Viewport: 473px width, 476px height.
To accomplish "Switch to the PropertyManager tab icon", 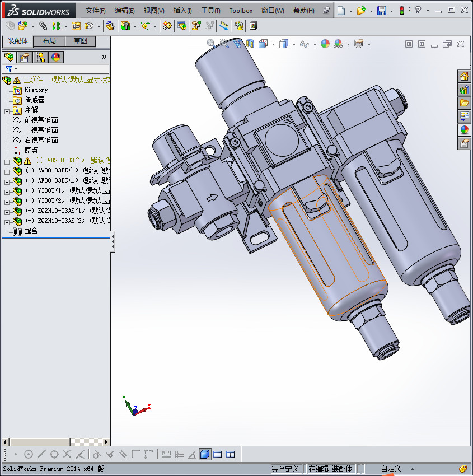I will [25, 57].
